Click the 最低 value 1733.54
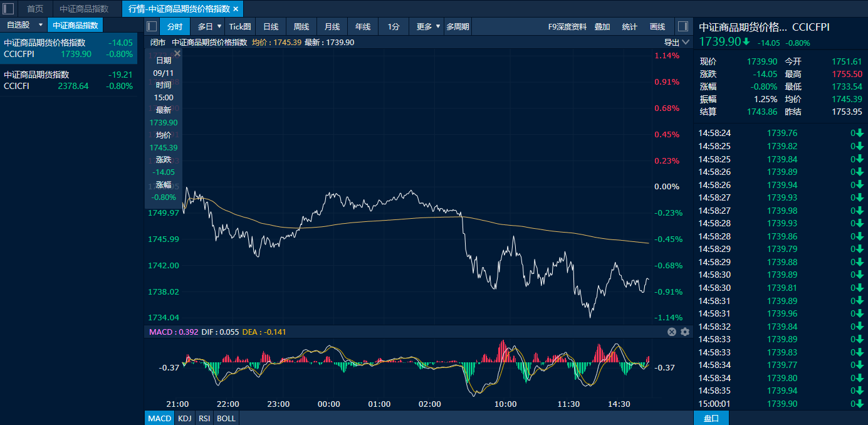The width and height of the screenshot is (868, 425). [x=847, y=87]
